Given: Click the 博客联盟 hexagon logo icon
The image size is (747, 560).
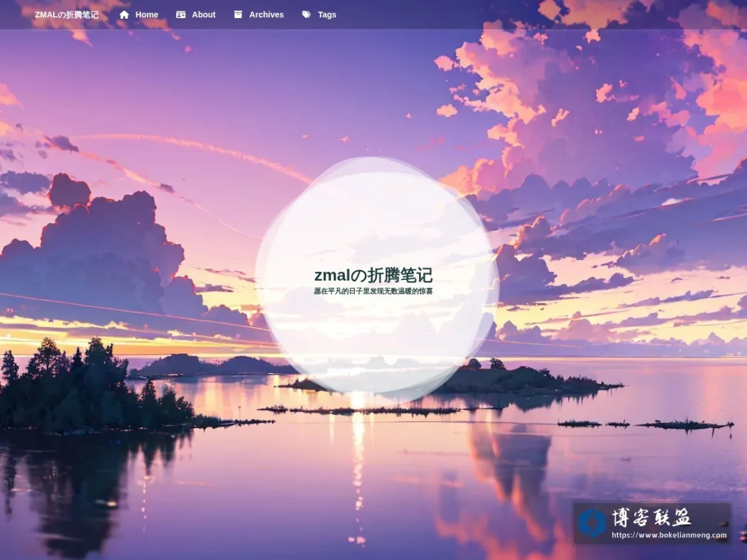Looking at the screenshot, I should (x=592, y=523).
